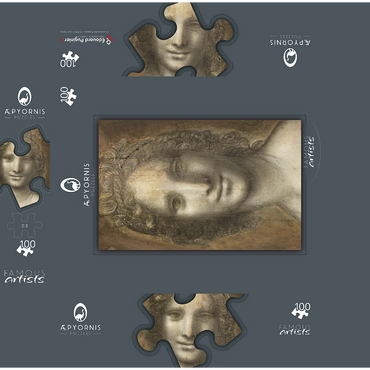This screenshot has width=370, height=370.
Task: Click the vertical FAMOUS artists label right of portrait
Action: 309,152
